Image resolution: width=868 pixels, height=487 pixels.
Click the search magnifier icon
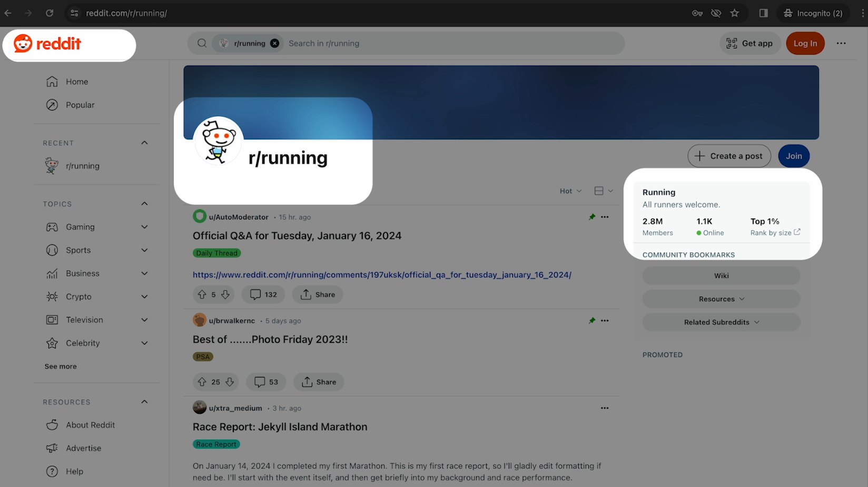point(202,43)
